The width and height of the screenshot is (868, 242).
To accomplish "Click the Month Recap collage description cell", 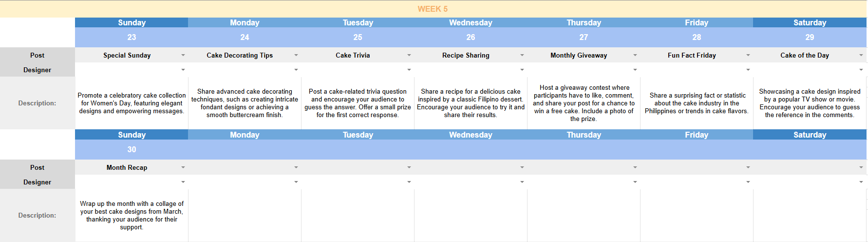I will (132, 215).
